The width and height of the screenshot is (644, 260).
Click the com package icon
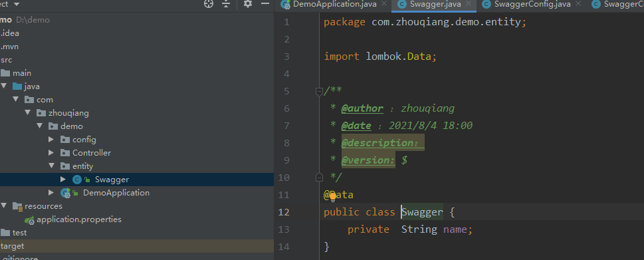[29, 99]
